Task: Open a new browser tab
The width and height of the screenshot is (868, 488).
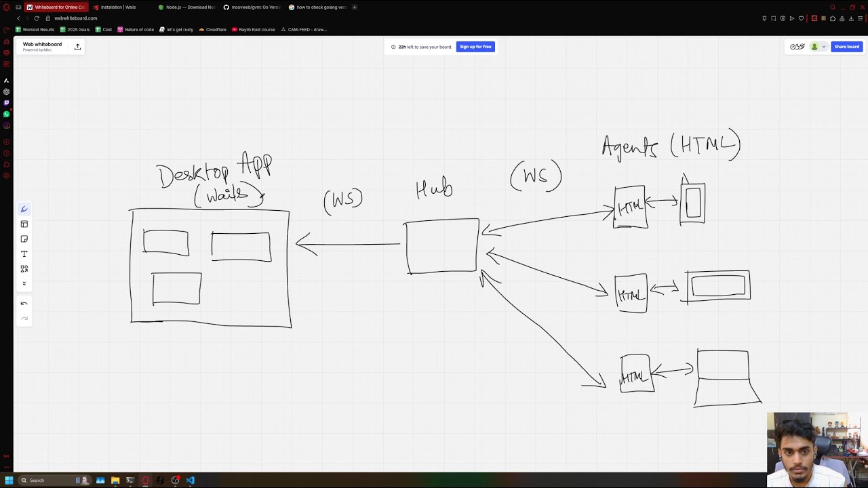Action: click(x=355, y=7)
